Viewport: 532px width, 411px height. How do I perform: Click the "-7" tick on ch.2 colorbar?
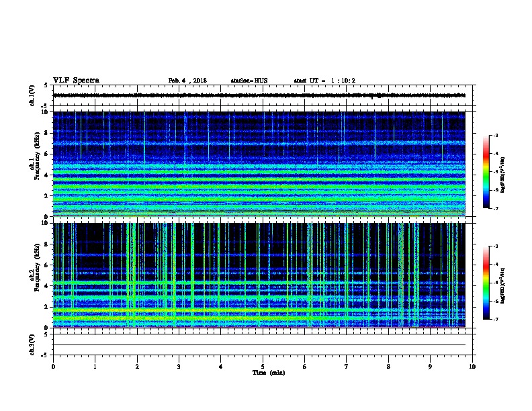(495, 319)
